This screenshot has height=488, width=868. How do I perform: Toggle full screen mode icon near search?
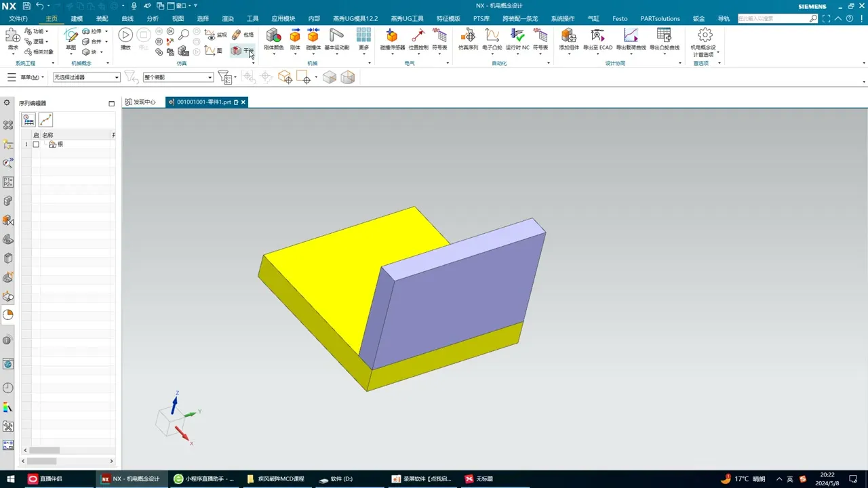pyautogui.click(x=825, y=18)
